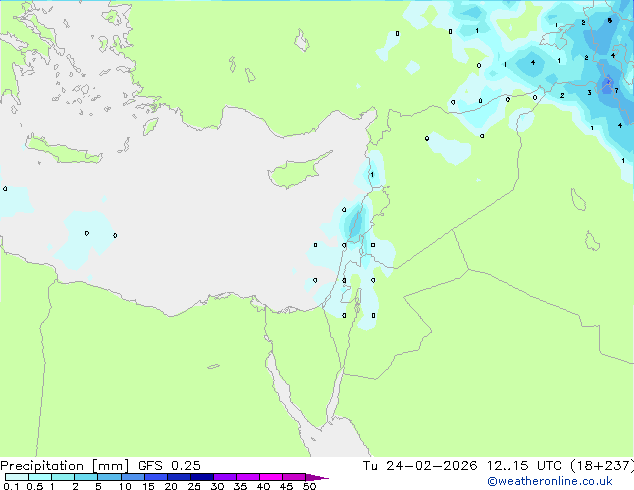Image resolution: width=634 pixels, height=490 pixels.
Task: Click the 20 to 25 mm legend swatch
Action: click(x=178, y=477)
